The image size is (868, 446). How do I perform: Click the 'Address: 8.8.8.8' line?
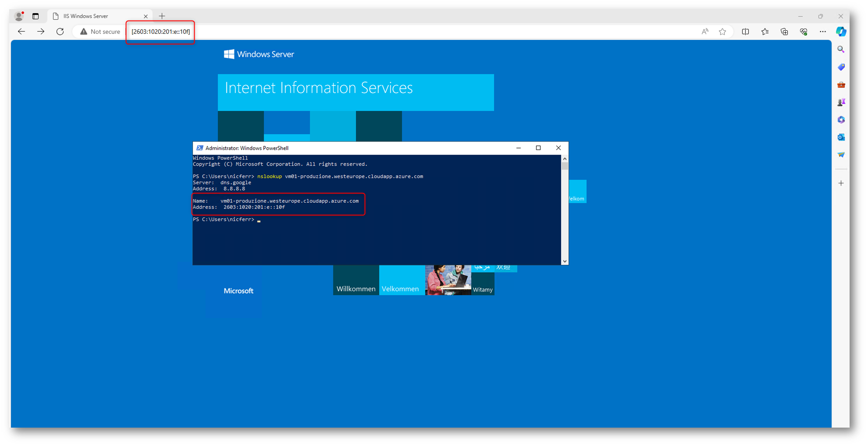[x=219, y=189]
